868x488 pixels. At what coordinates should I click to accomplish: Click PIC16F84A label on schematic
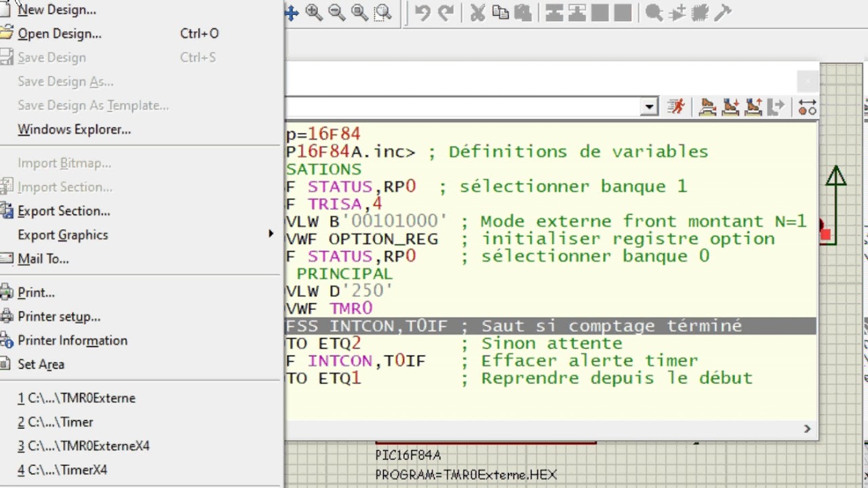(x=408, y=455)
